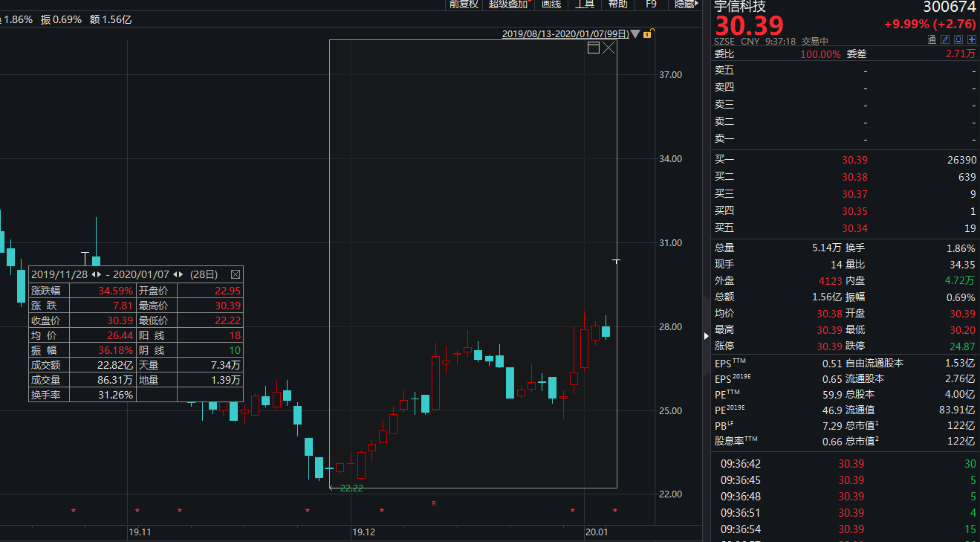Click the PE TTM value 59.9

tap(832, 395)
